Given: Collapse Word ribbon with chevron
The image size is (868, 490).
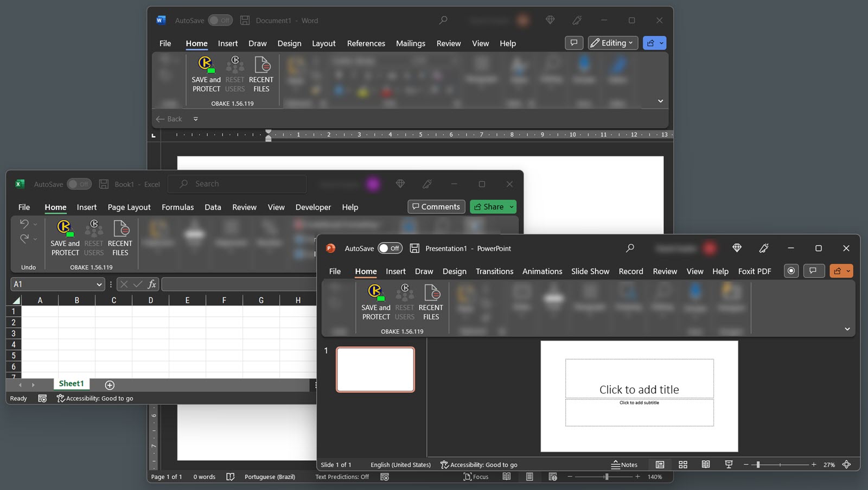Looking at the screenshot, I should click(x=660, y=101).
